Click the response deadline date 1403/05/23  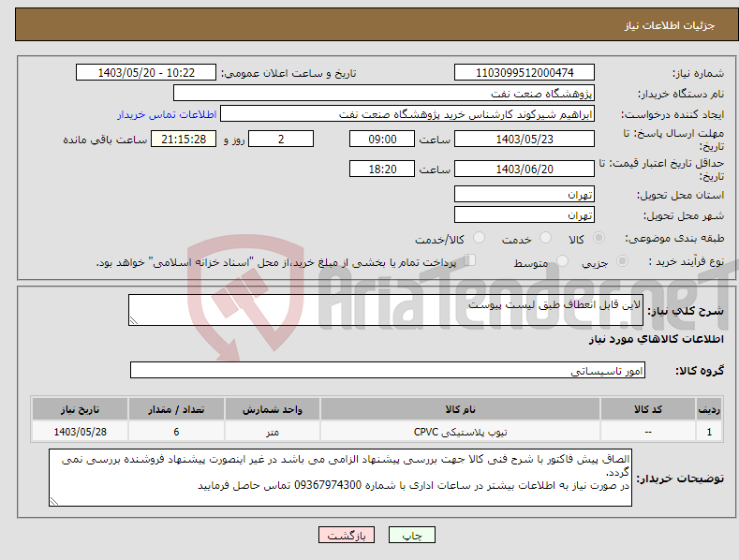click(525, 139)
